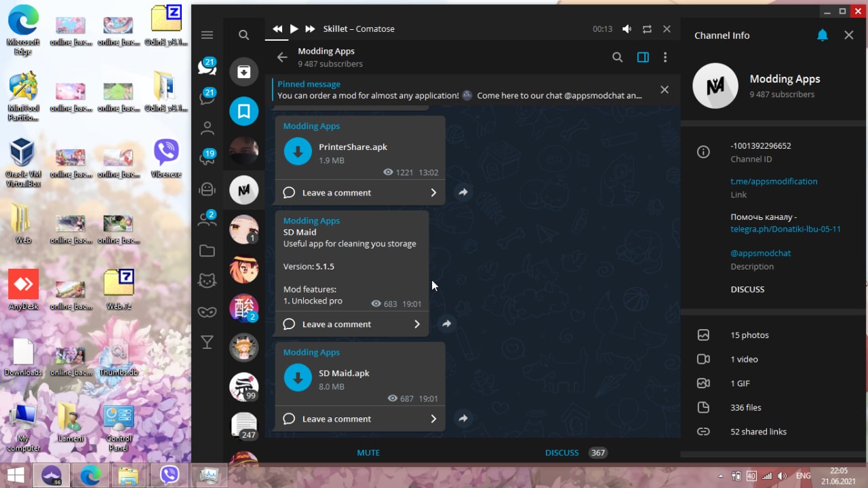Open the funnel filter folder icon
868x488 pixels.
208,343
